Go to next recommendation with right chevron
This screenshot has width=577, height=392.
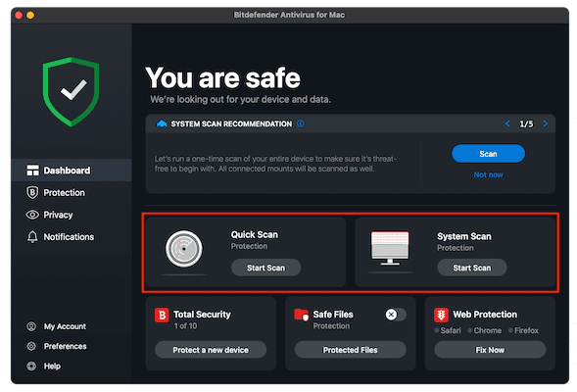[x=546, y=123]
